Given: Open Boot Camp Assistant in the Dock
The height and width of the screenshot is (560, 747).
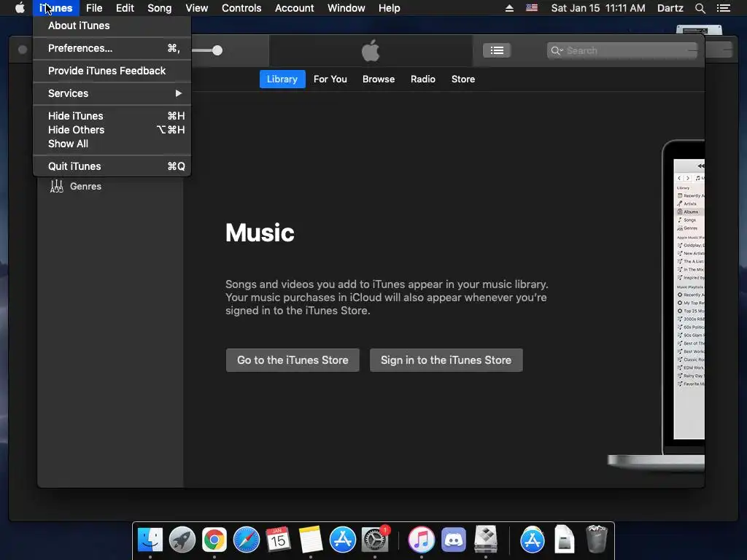Looking at the screenshot, I should (485, 540).
